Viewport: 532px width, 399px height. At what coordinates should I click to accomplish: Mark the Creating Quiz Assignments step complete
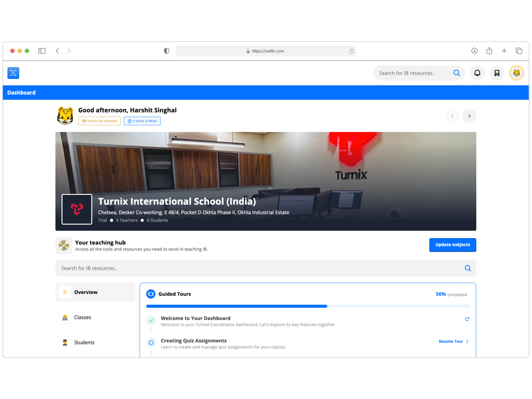pyautogui.click(x=151, y=342)
